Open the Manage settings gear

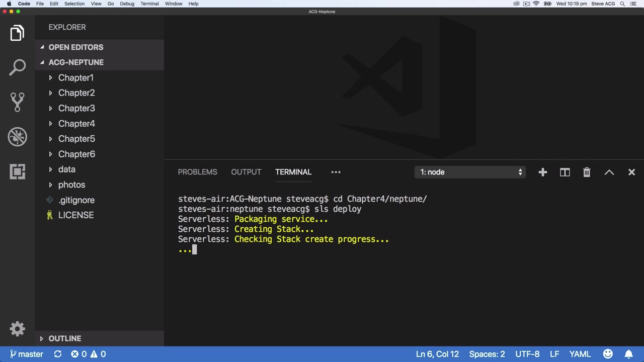pos(17,329)
